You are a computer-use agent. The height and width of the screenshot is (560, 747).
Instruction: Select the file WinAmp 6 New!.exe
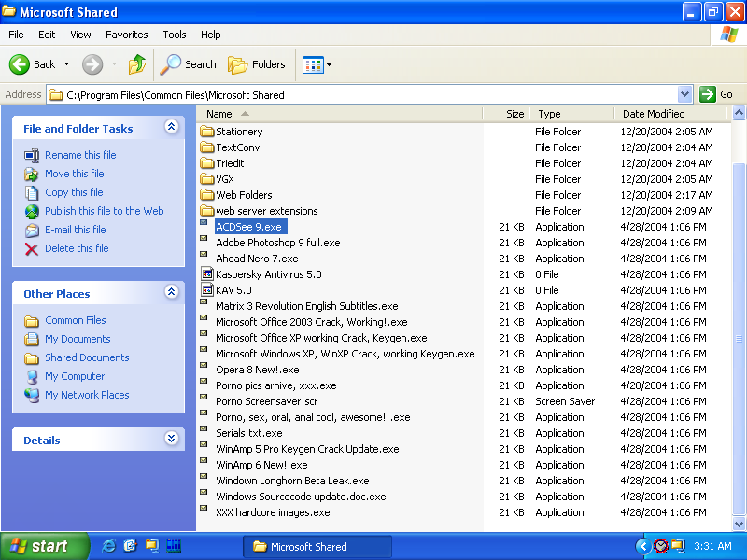coord(261,465)
